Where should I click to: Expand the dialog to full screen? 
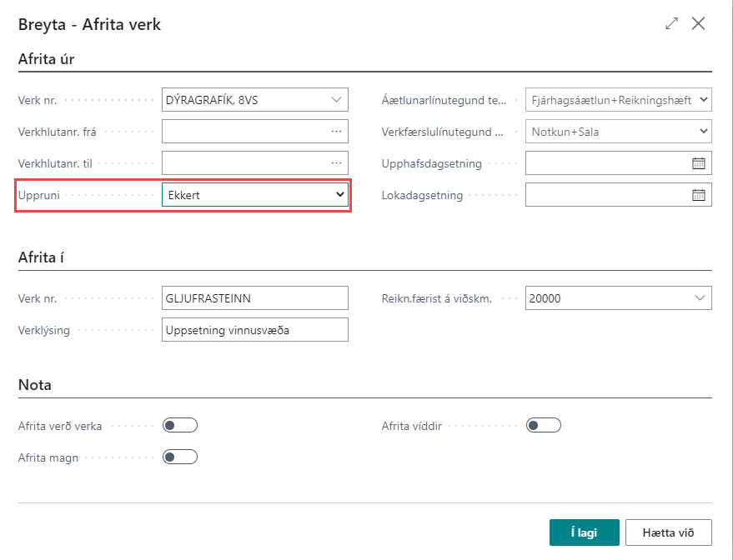click(671, 24)
